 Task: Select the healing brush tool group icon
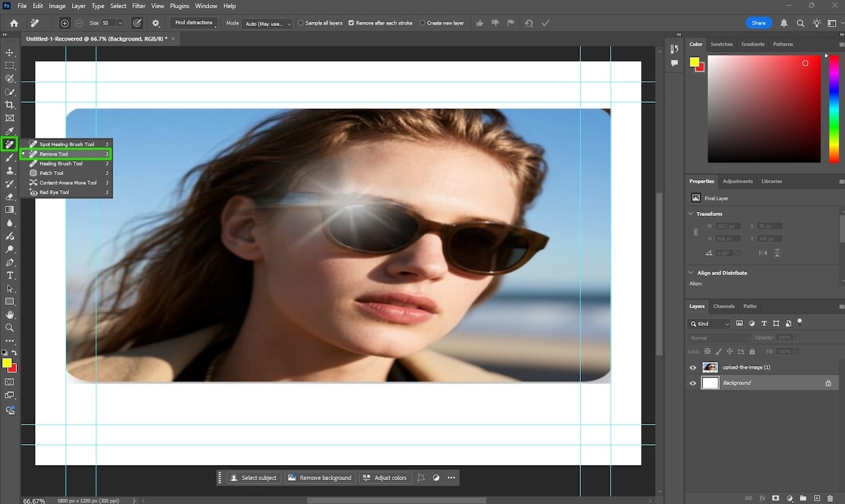click(x=10, y=144)
